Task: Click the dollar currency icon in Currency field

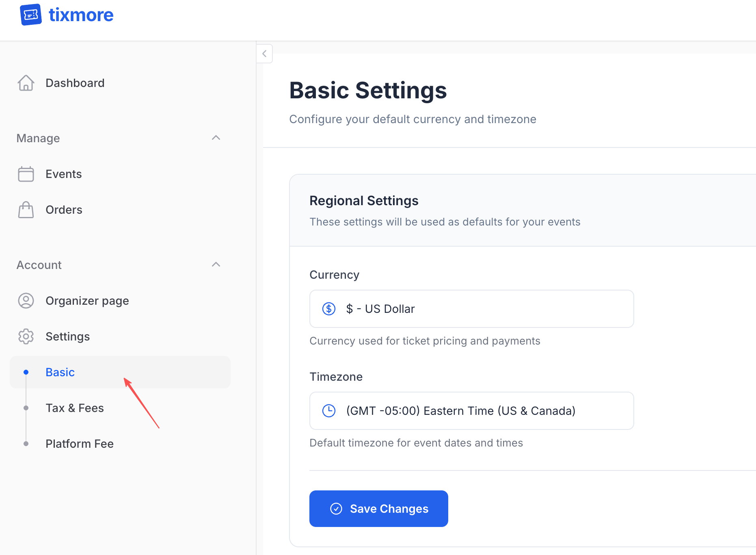Action: pyautogui.click(x=329, y=308)
